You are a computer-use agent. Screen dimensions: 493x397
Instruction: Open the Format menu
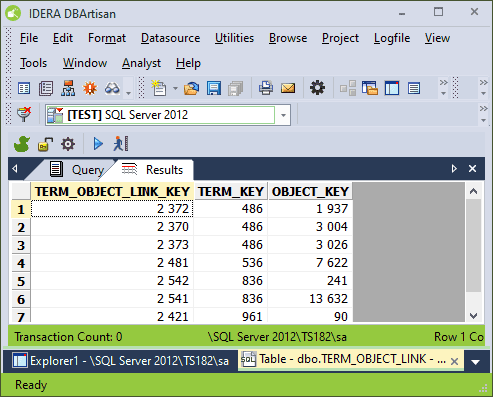pos(107,38)
